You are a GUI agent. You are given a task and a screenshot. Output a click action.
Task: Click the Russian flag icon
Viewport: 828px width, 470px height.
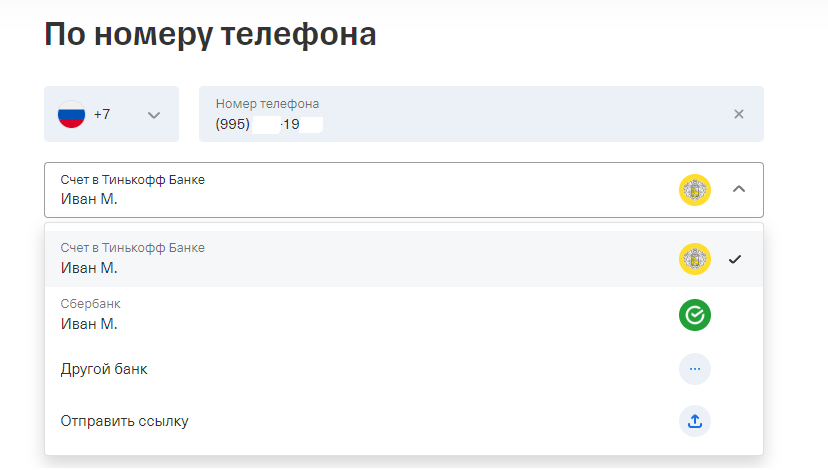[71, 114]
